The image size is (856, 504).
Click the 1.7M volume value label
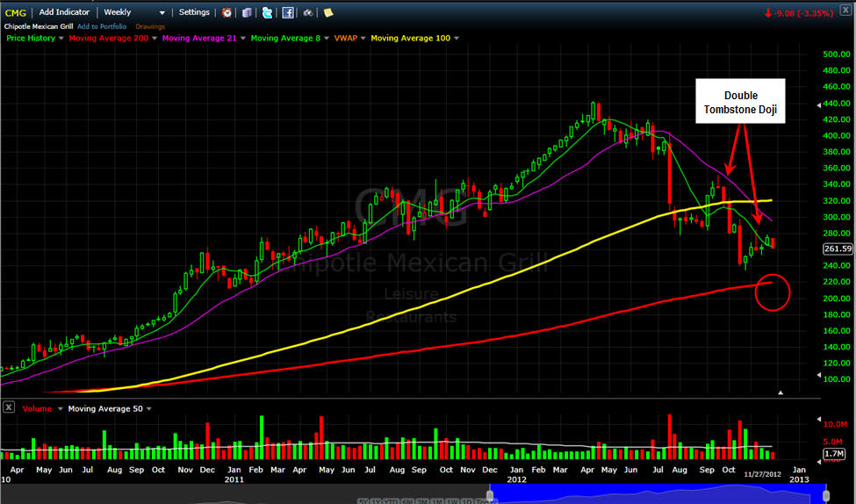[x=834, y=454]
